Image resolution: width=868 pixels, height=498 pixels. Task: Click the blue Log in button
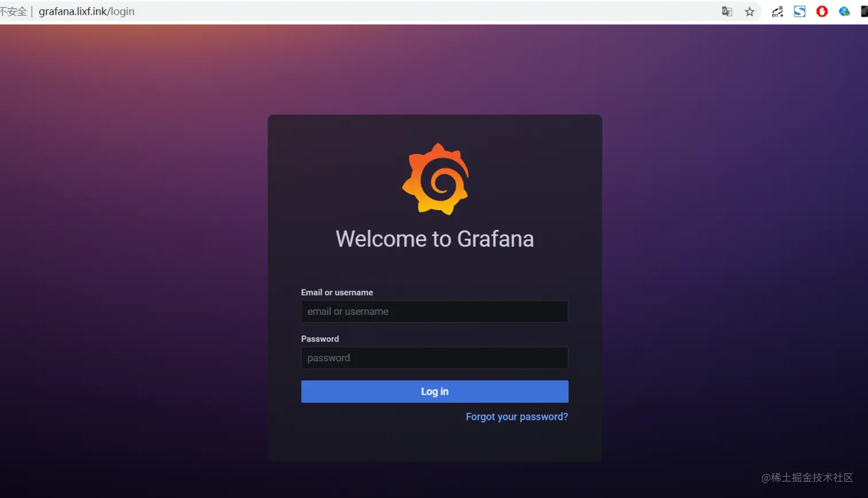[x=435, y=391]
